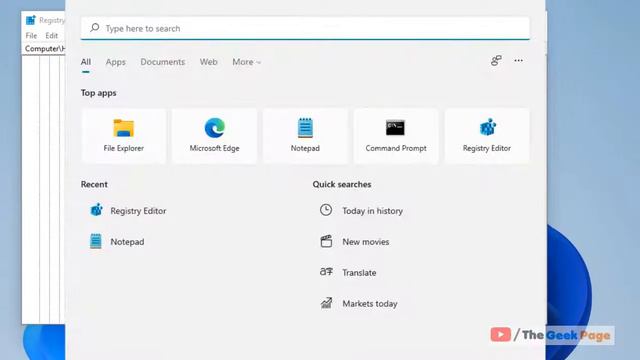
Task: Open the Markets today quick search
Action: [358, 303]
